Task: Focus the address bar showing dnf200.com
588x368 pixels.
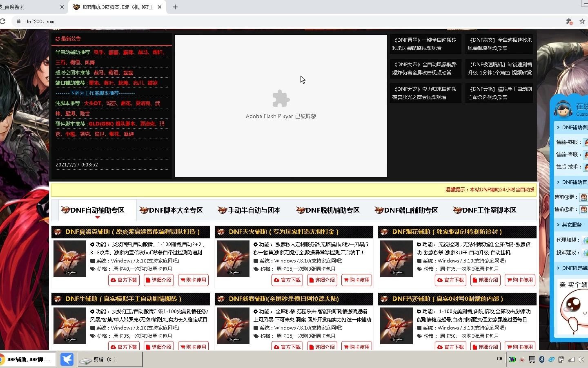Action: pos(286,21)
